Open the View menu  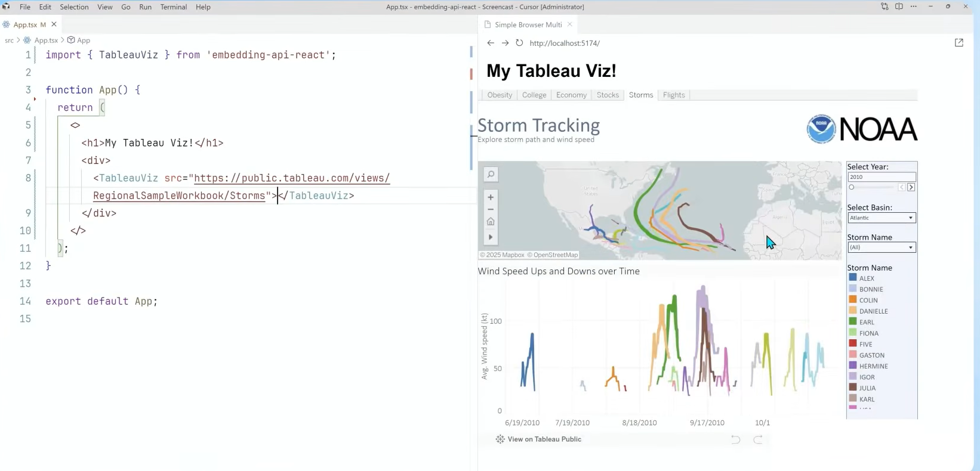click(x=105, y=7)
